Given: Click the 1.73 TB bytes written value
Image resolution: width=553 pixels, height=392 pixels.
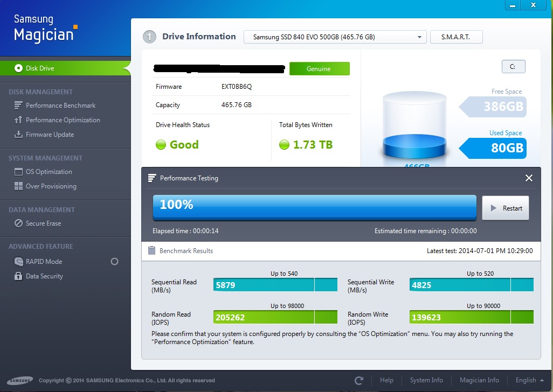Looking at the screenshot, I should click(313, 145).
